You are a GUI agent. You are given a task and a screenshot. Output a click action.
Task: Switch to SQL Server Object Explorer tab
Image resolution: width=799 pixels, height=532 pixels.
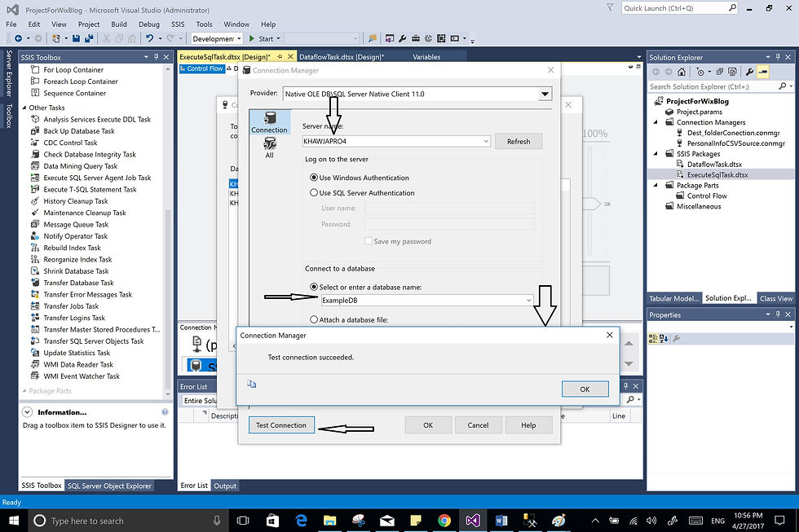pyautogui.click(x=109, y=486)
